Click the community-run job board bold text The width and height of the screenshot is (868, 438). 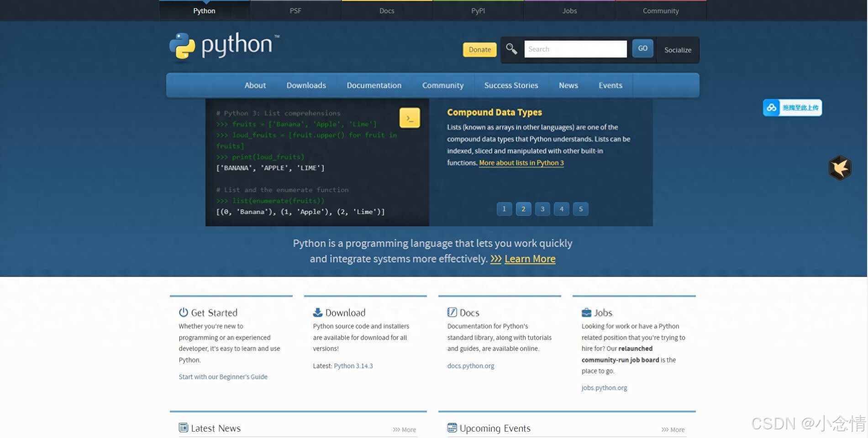click(620, 360)
